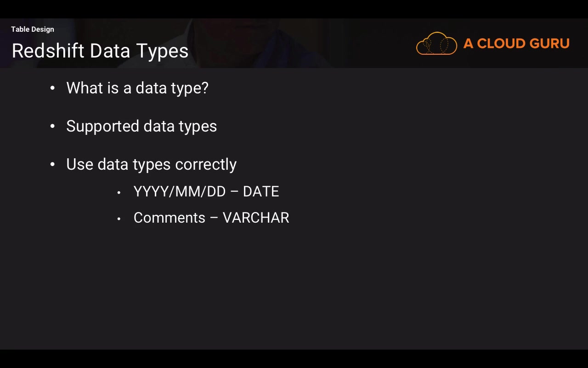Viewport: 588px width, 368px height.
Task: Click the bullet dot before "Supported data types"
Action: pos(52,126)
